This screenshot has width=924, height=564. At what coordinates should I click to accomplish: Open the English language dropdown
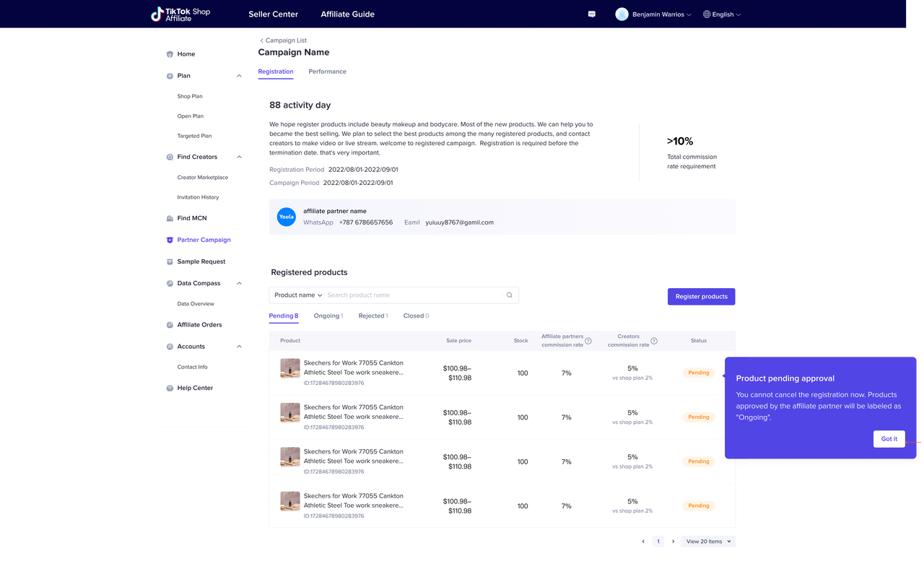click(x=726, y=14)
